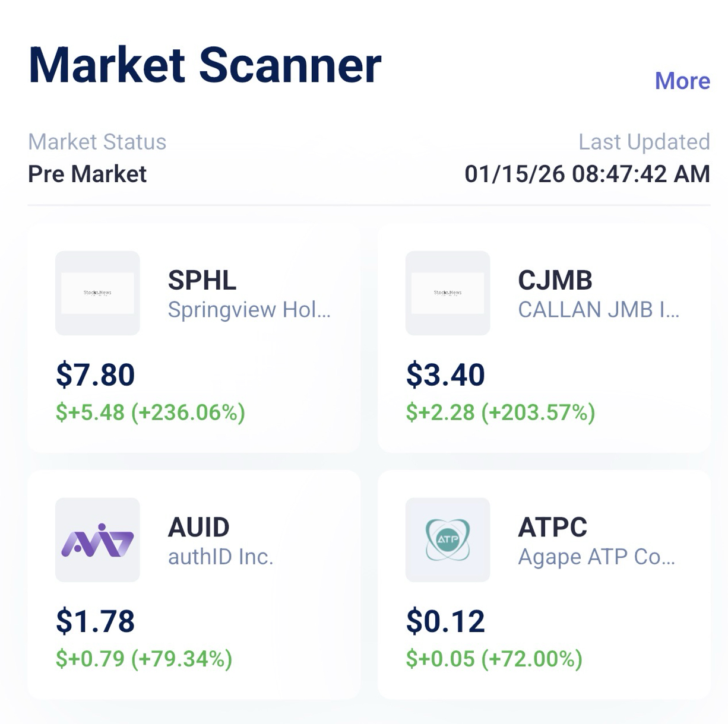The width and height of the screenshot is (728, 724).
Task: Open Springview Hol... company name
Action: tap(249, 310)
